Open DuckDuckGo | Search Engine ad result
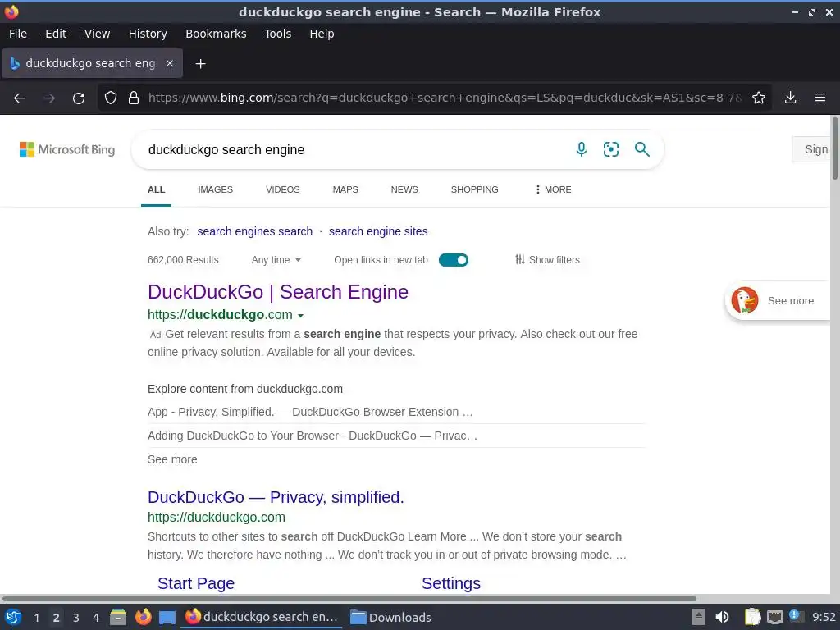 tap(278, 292)
